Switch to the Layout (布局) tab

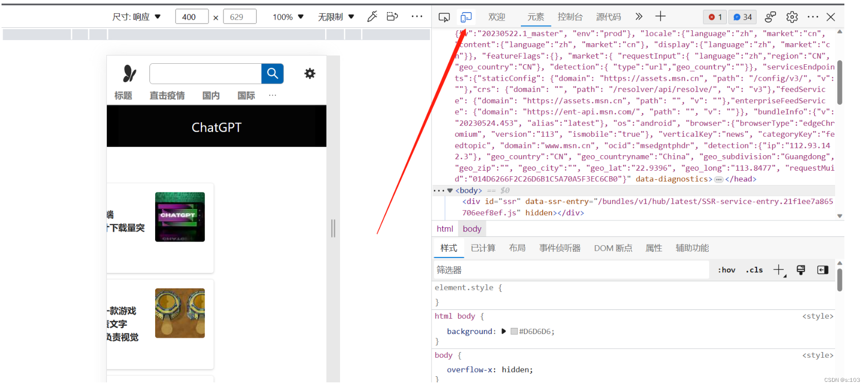[x=517, y=248]
